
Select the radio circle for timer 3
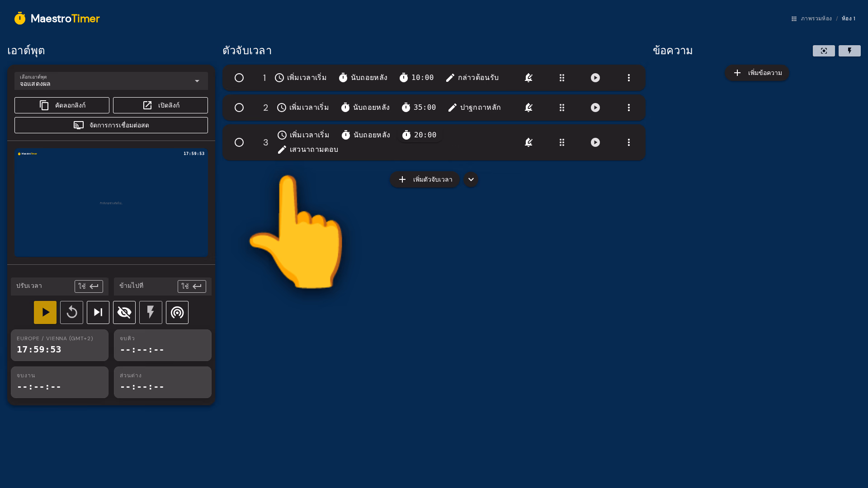pyautogui.click(x=239, y=142)
